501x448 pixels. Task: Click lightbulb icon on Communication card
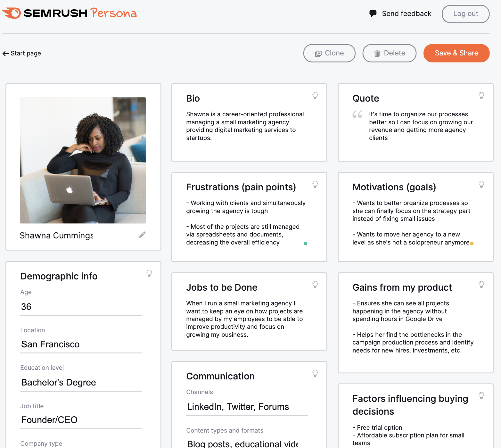click(315, 373)
